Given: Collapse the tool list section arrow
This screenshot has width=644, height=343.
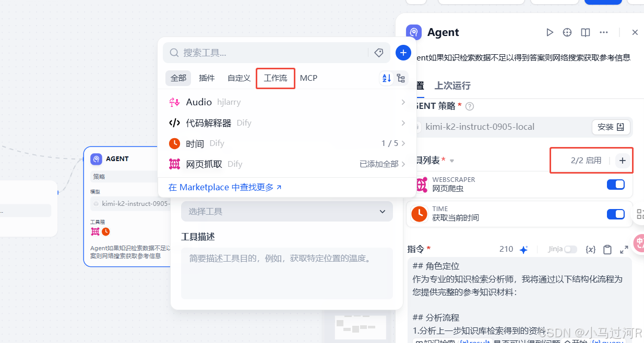Looking at the screenshot, I should (x=452, y=161).
